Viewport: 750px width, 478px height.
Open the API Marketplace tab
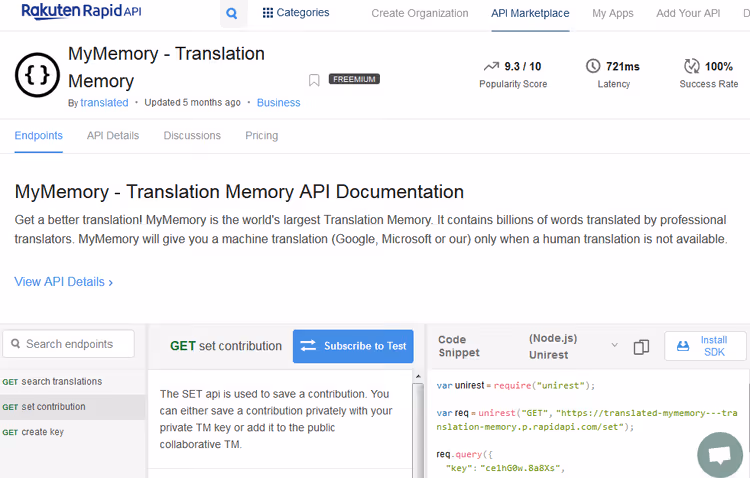(530, 13)
